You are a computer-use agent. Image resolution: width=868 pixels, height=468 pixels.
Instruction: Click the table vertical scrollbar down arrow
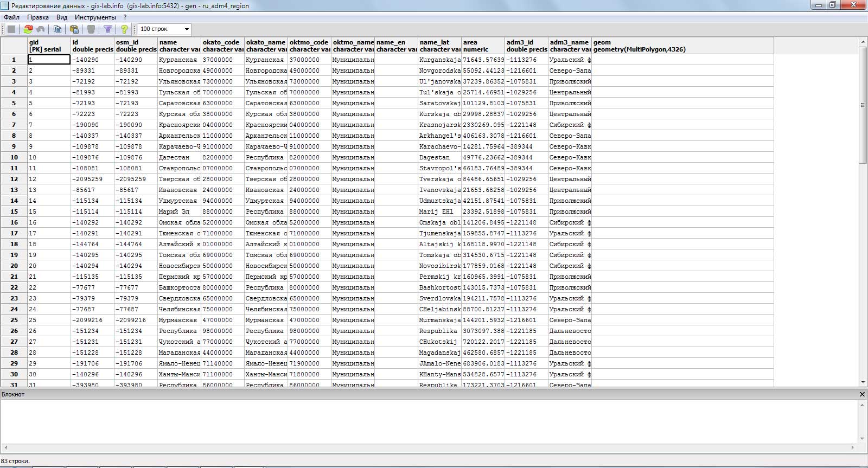coord(863,382)
